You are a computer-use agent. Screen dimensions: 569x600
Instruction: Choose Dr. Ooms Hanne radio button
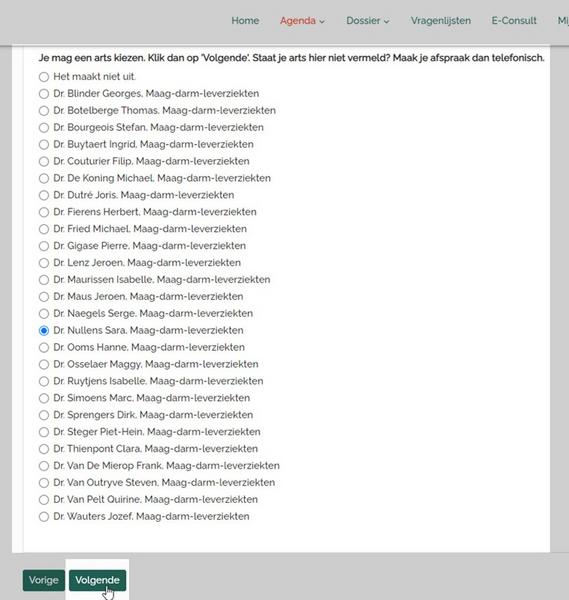click(x=44, y=347)
